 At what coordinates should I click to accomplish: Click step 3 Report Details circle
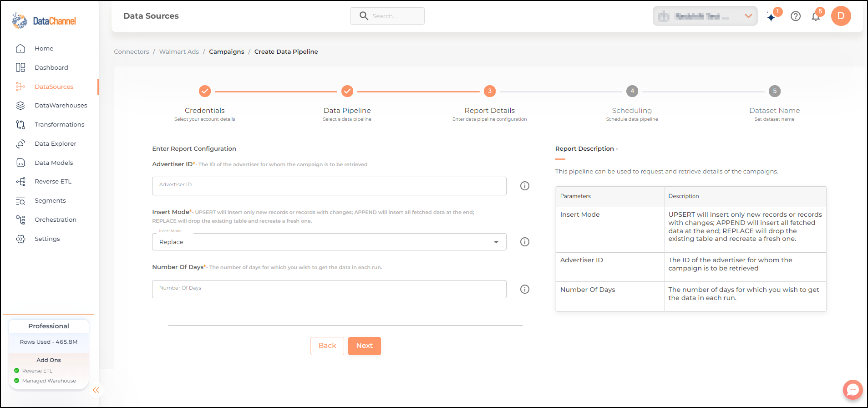point(490,91)
